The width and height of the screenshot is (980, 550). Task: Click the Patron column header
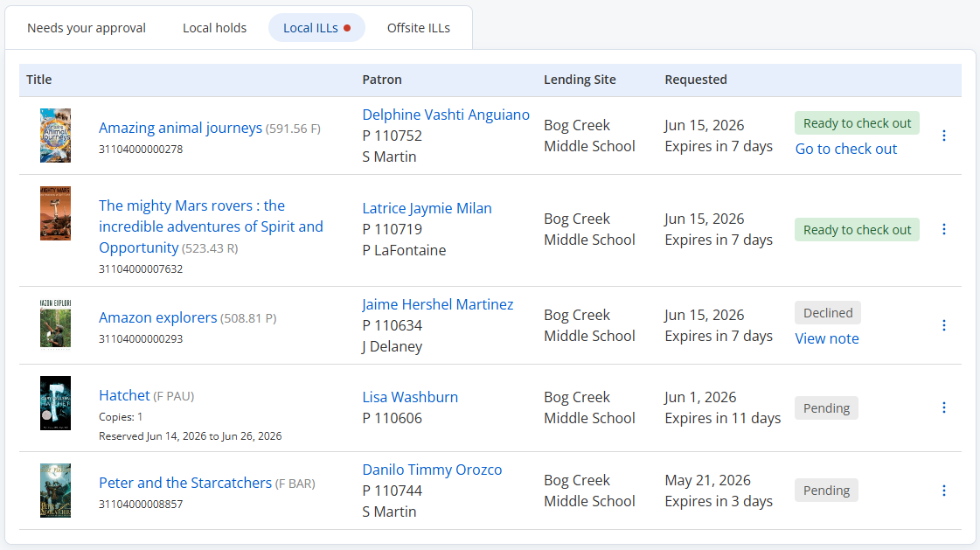[x=382, y=80]
